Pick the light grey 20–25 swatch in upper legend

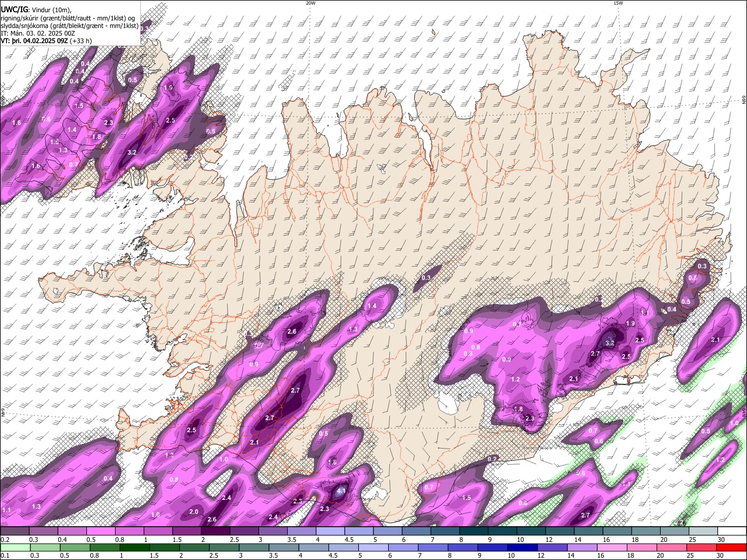pyautogui.click(x=675, y=531)
